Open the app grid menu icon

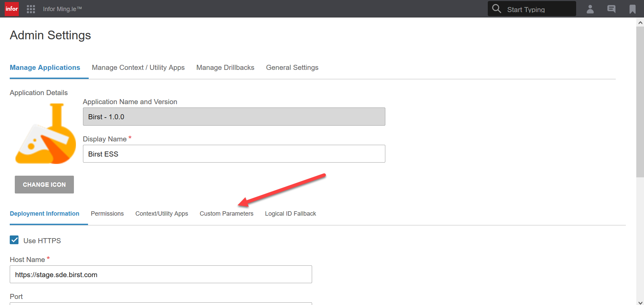tap(31, 9)
